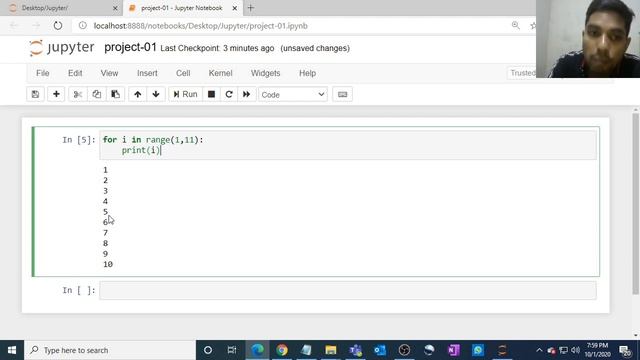
Task: Switch to Microsoft Edge on the taskbar
Action: (x=257, y=350)
